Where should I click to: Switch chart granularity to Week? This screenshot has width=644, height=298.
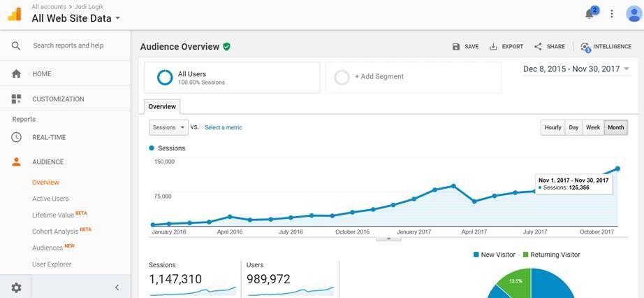592,127
